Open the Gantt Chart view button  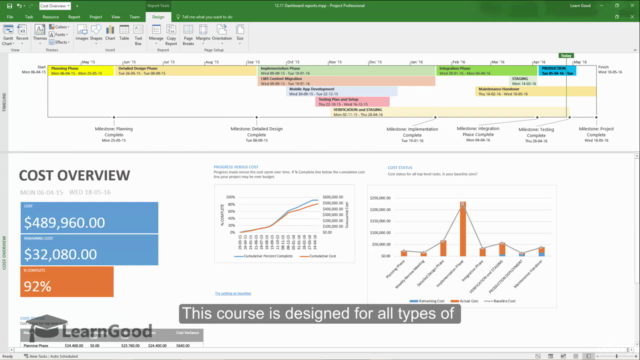(x=8, y=35)
